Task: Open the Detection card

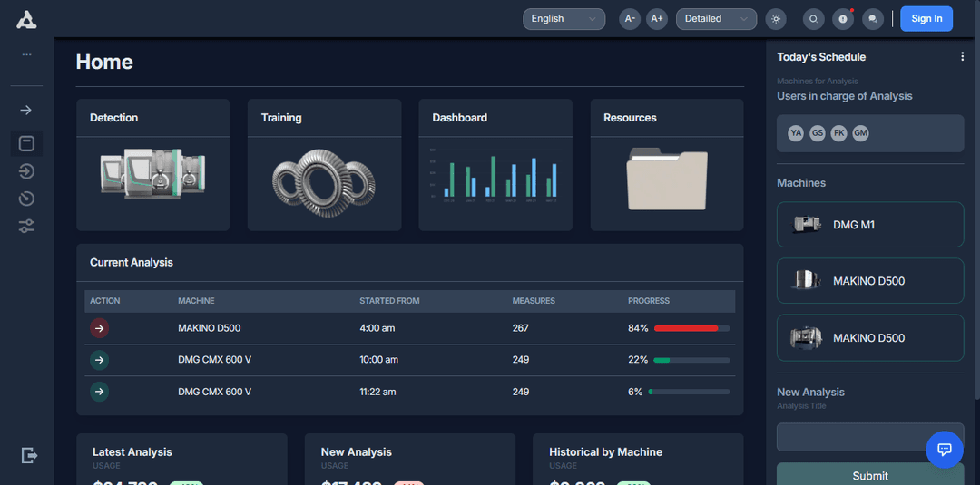Action: tap(152, 165)
